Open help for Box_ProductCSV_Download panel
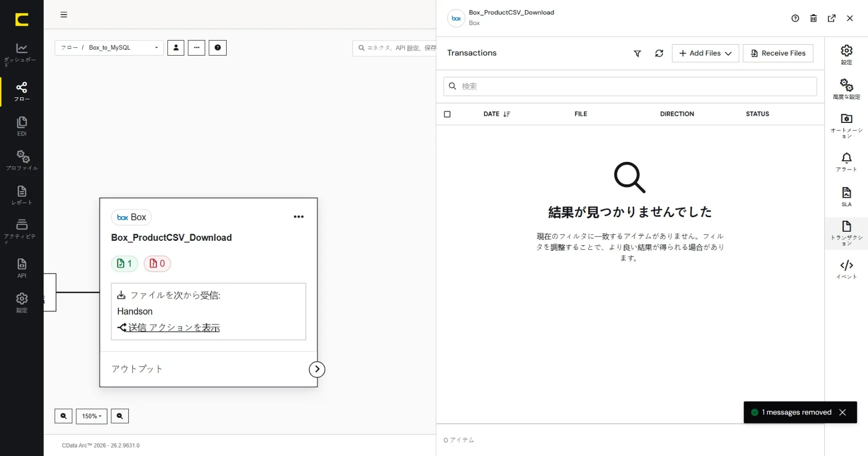 tap(795, 18)
